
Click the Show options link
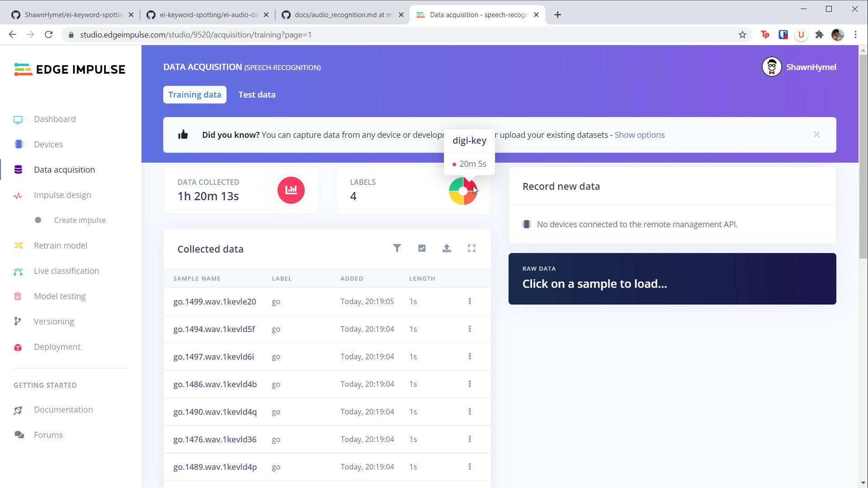(639, 135)
